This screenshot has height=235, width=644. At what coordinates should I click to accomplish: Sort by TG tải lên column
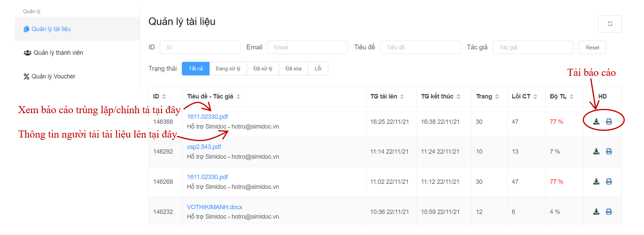(x=402, y=97)
